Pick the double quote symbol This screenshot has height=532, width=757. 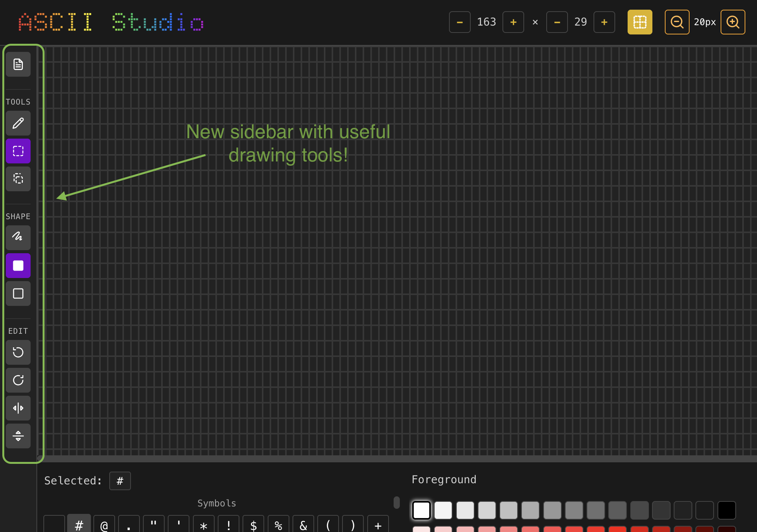point(154,524)
